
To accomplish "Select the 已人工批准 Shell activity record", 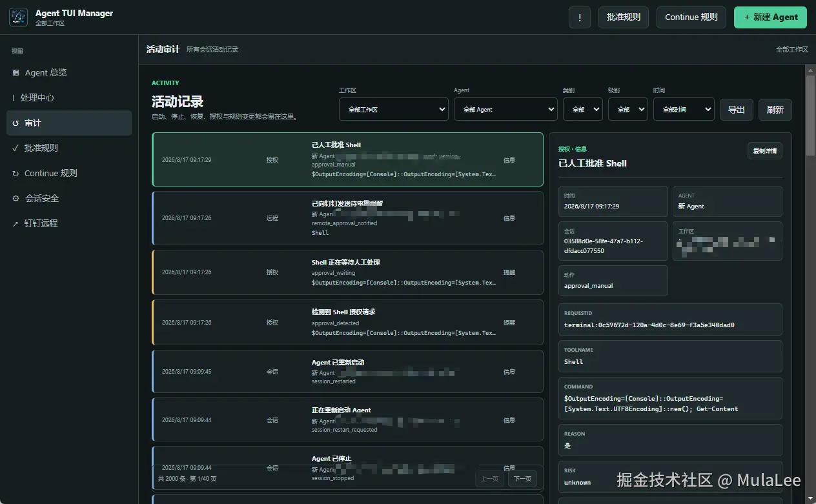I will tap(347, 159).
